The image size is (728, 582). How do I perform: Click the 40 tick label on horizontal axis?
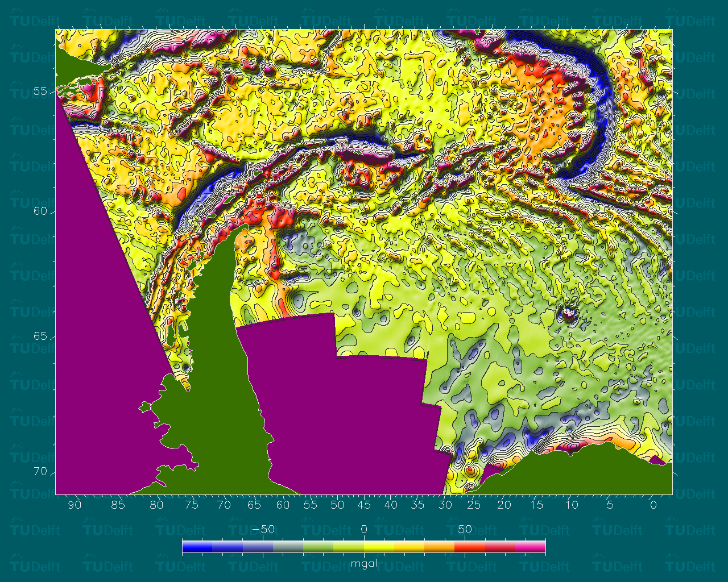391,505
